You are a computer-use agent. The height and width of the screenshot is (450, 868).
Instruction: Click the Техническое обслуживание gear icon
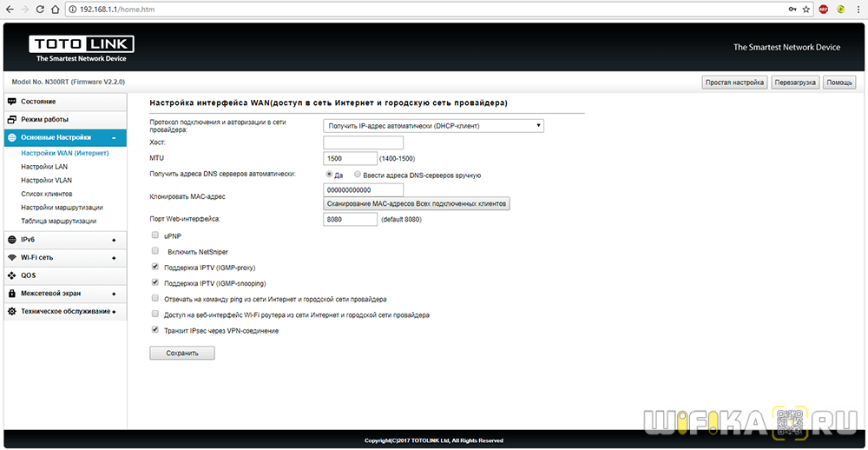[x=12, y=311]
